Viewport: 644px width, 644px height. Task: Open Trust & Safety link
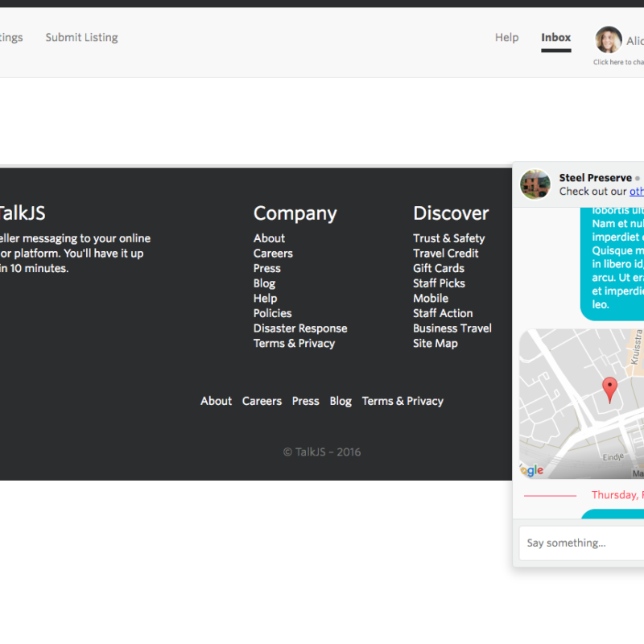(x=448, y=238)
